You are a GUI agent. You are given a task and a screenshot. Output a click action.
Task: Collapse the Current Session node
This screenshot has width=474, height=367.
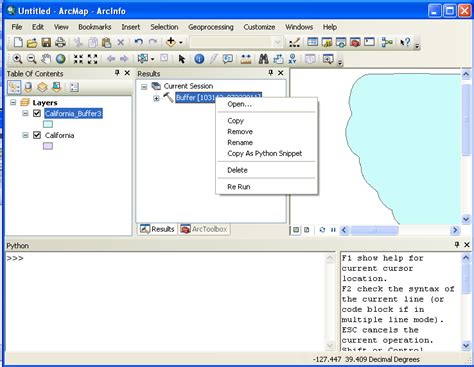[144, 87]
